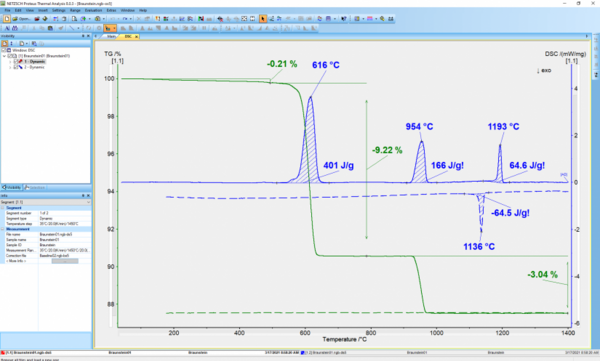This screenshot has height=361, width=600.
Task: Click the purple save-style icon in top toolbar
Action: point(328,18)
